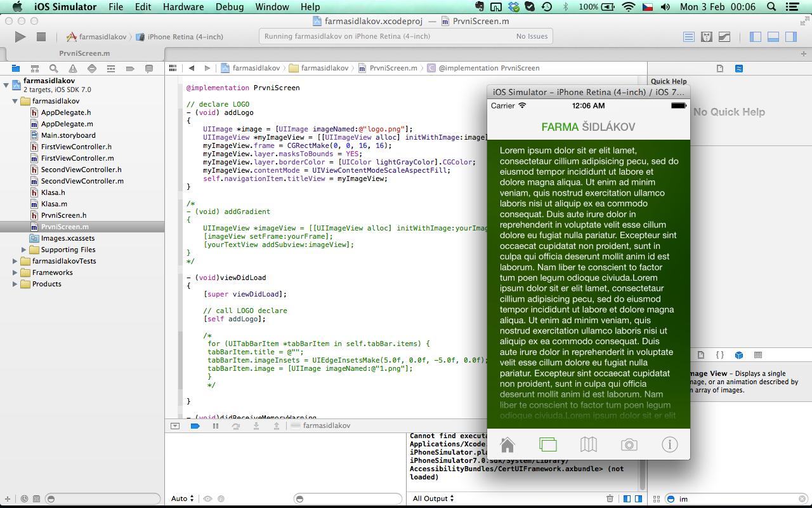This screenshot has width=812, height=508.
Task: Tap the Home tab in simulator
Action: coord(507,444)
